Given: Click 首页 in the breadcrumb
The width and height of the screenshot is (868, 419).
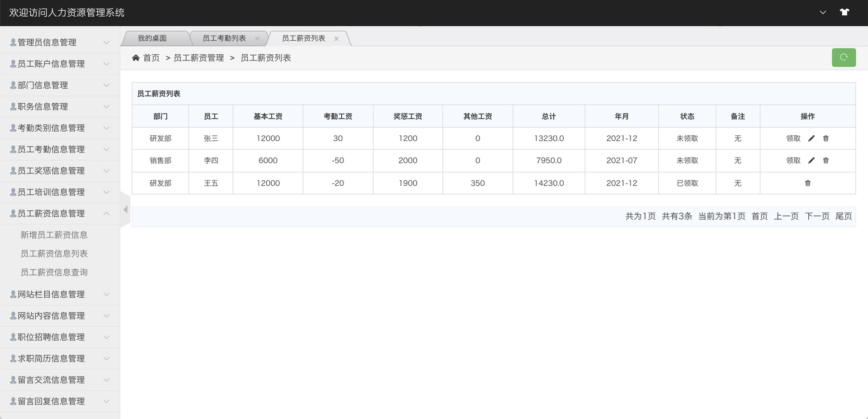Looking at the screenshot, I should pos(151,58).
